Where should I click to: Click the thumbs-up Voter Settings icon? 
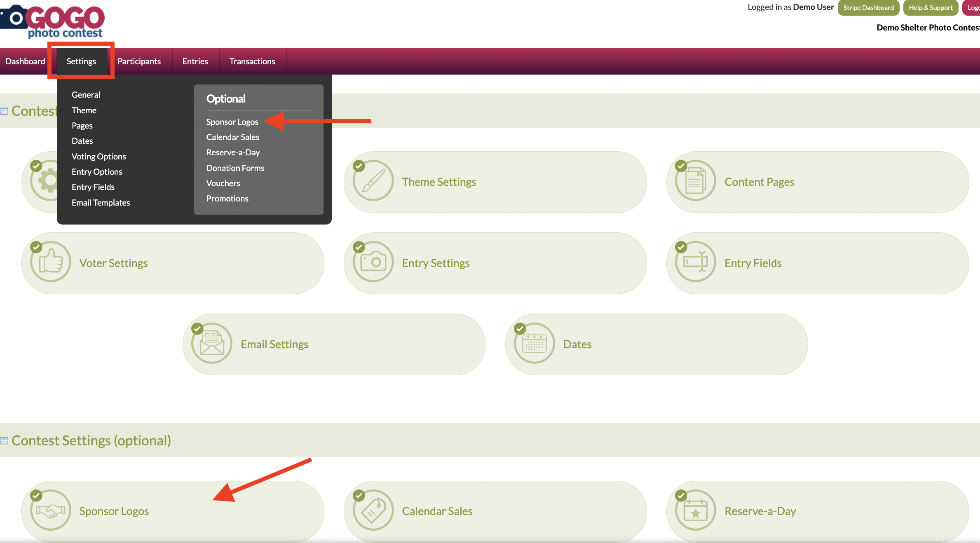[51, 262]
